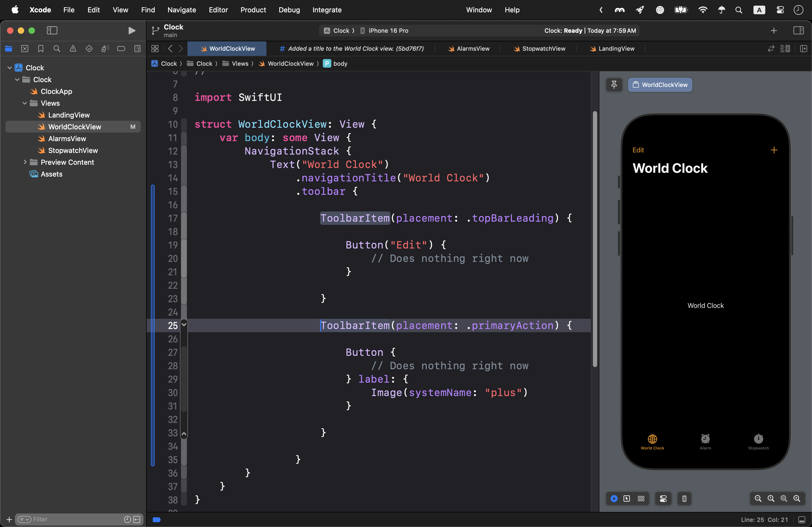Click the Run play button
This screenshot has width=812, height=527.
[x=132, y=31]
